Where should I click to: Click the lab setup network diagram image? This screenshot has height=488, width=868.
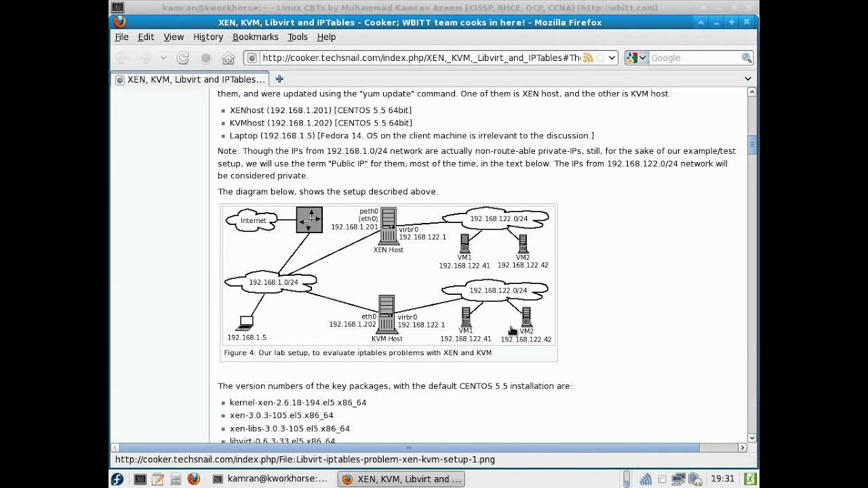click(389, 275)
